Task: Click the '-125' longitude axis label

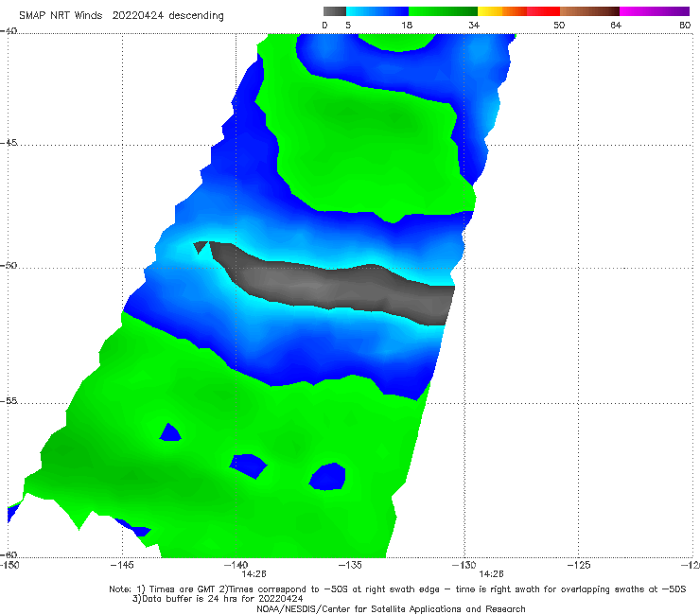Action: 579,565
